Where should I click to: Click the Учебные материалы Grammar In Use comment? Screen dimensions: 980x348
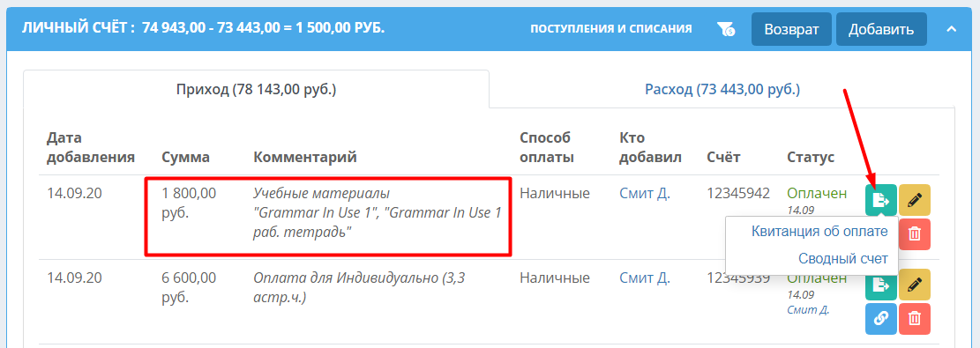coord(378,212)
